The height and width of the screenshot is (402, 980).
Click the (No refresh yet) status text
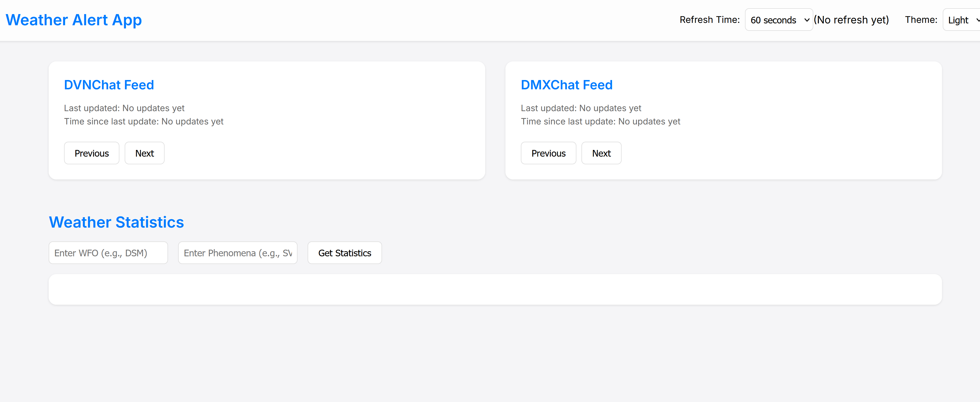click(851, 20)
